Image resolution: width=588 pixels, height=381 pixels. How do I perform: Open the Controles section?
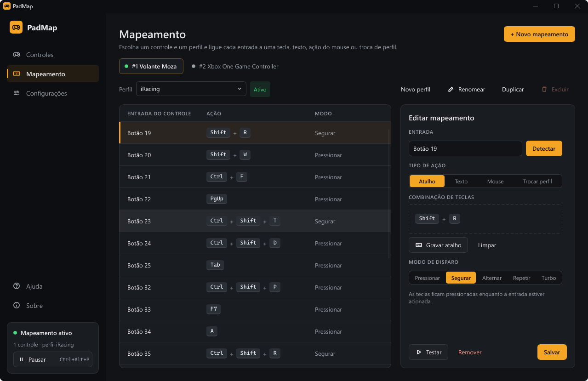53,55
